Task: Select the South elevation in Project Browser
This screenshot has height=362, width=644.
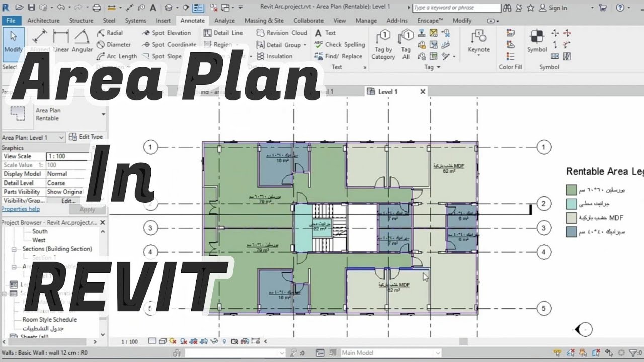Action: (x=40, y=231)
